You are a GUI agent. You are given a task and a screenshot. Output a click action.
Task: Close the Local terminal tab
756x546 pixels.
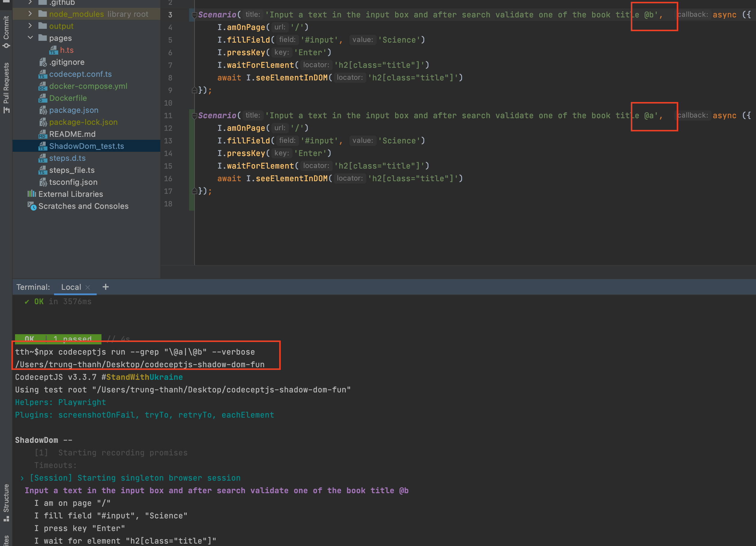[88, 287]
